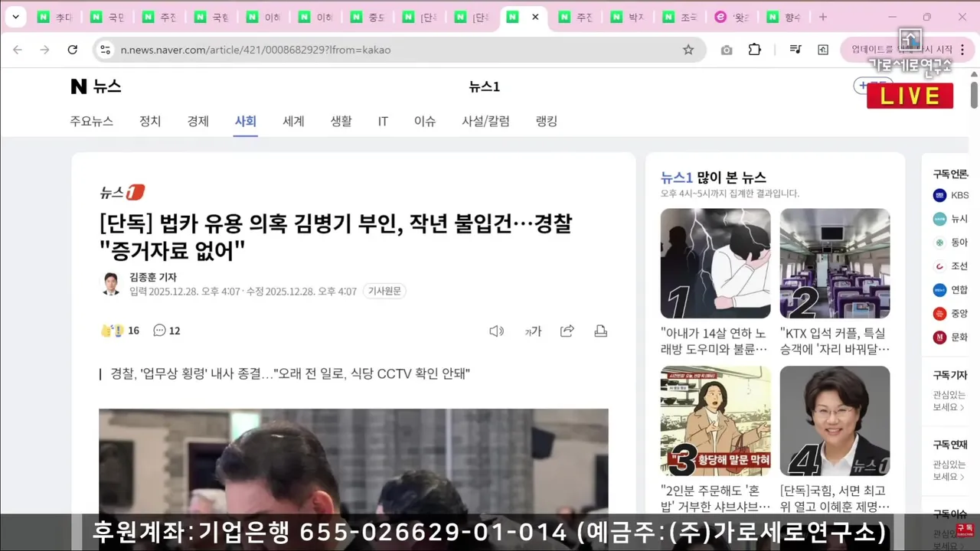The width and height of the screenshot is (980, 551).
Task: Change font size with 가 icon
Action: [x=533, y=331]
